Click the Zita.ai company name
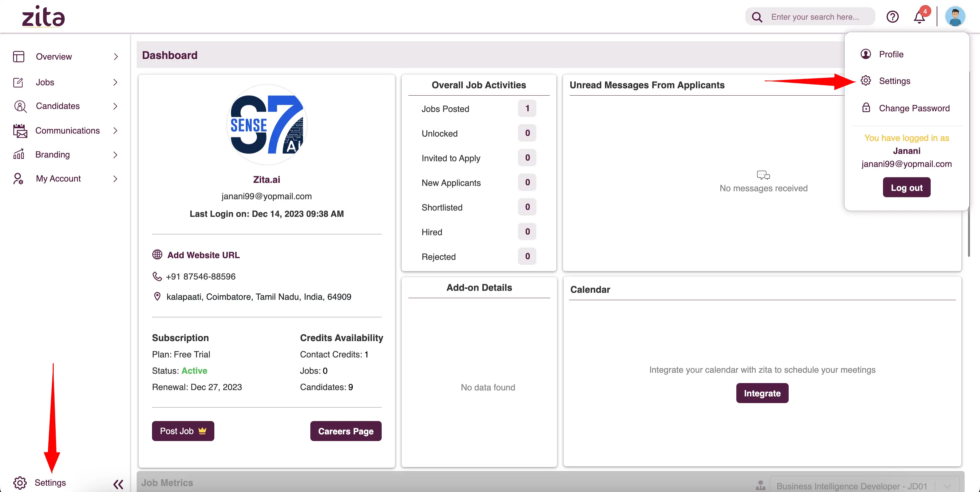The height and width of the screenshot is (492, 980). point(267,180)
